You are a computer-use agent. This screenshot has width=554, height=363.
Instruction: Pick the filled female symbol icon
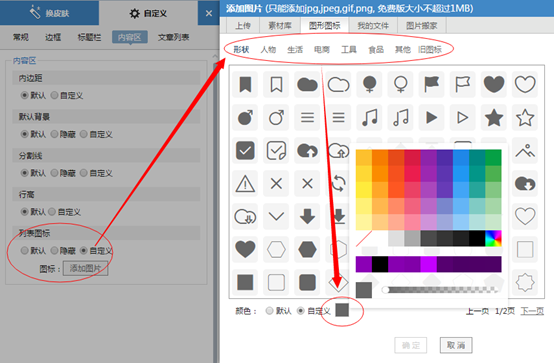point(370,84)
